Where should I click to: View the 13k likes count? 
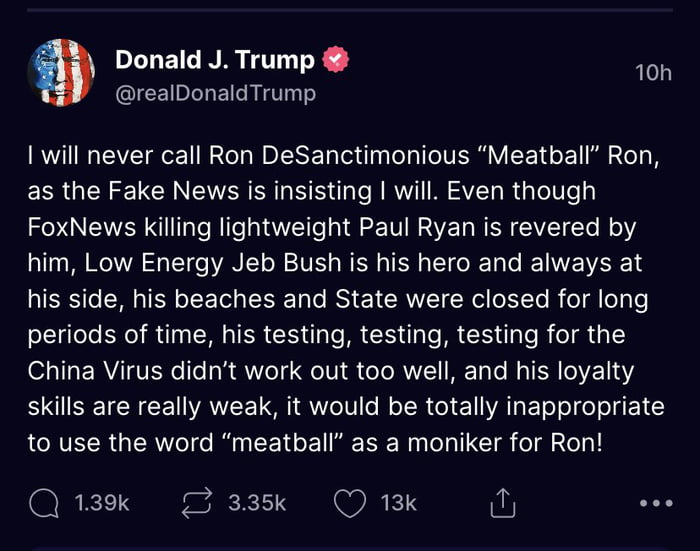tap(398, 503)
